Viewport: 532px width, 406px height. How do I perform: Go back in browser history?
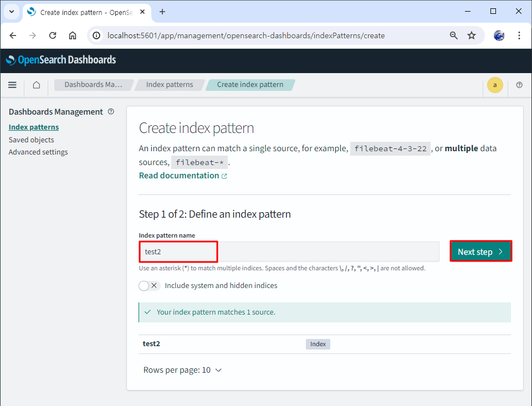(13, 35)
